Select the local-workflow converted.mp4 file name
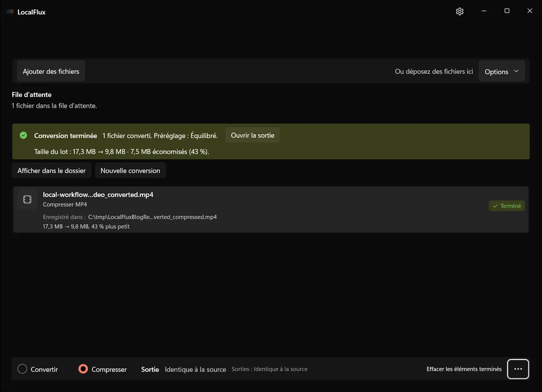Viewport: 542px width, 392px height. pyautogui.click(x=98, y=194)
